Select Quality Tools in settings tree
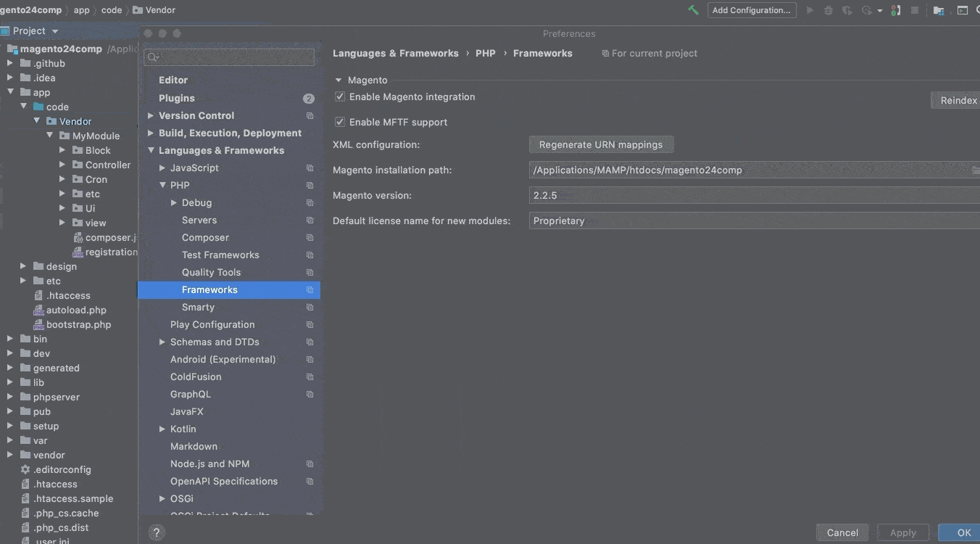This screenshot has height=544, width=980. (x=211, y=272)
